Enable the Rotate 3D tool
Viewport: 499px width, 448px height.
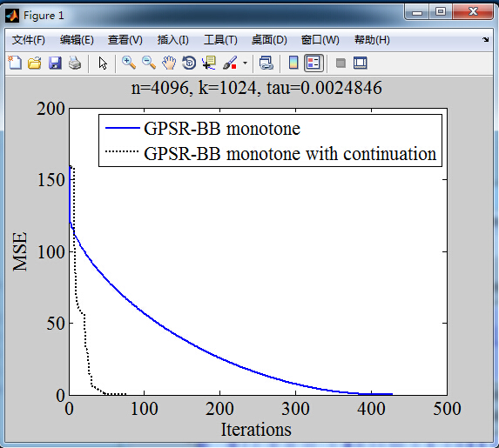(189, 63)
